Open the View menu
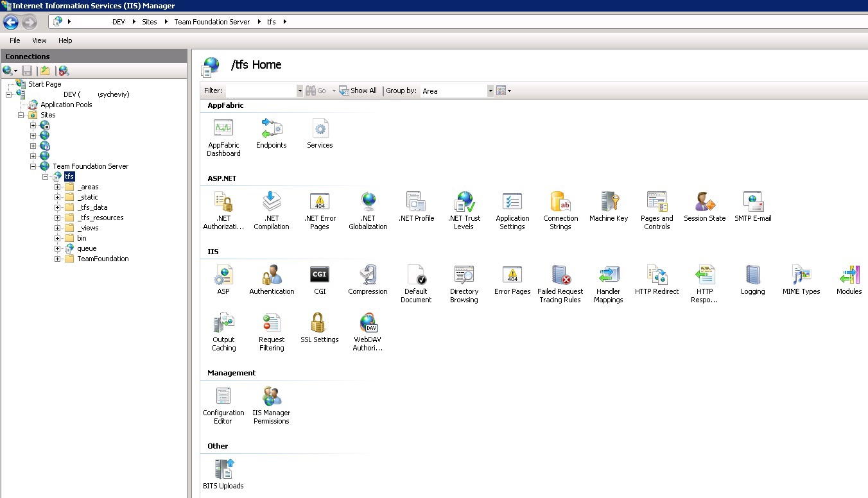The height and width of the screenshot is (498, 868). click(39, 40)
